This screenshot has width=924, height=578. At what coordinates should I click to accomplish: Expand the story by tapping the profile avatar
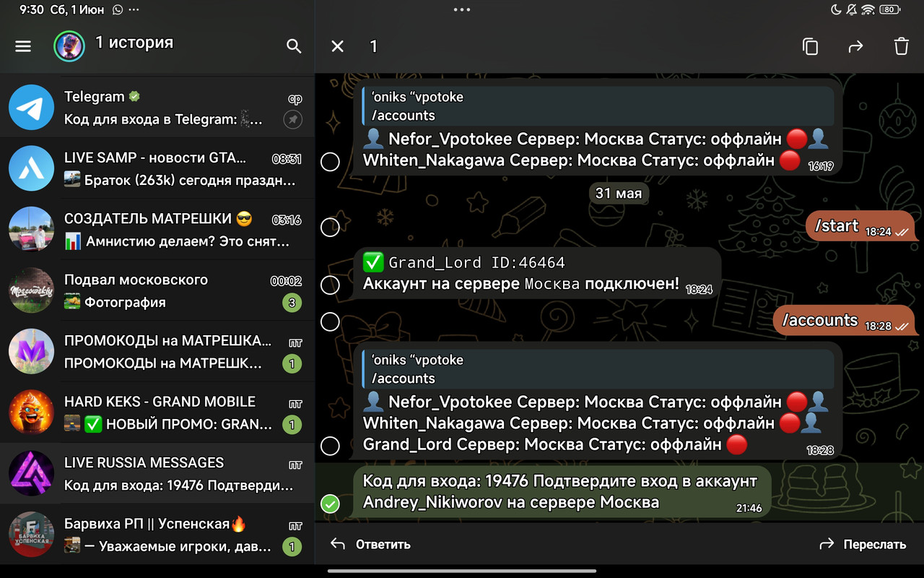point(67,45)
